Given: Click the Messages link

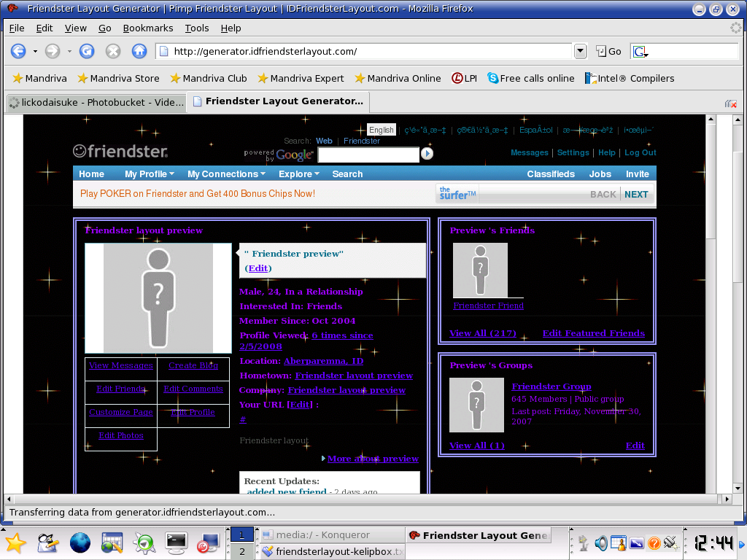Looking at the screenshot, I should [x=530, y=152].
